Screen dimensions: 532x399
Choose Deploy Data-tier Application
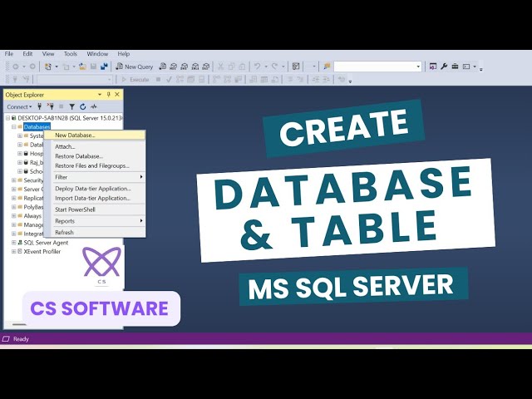tap(95, 189)
